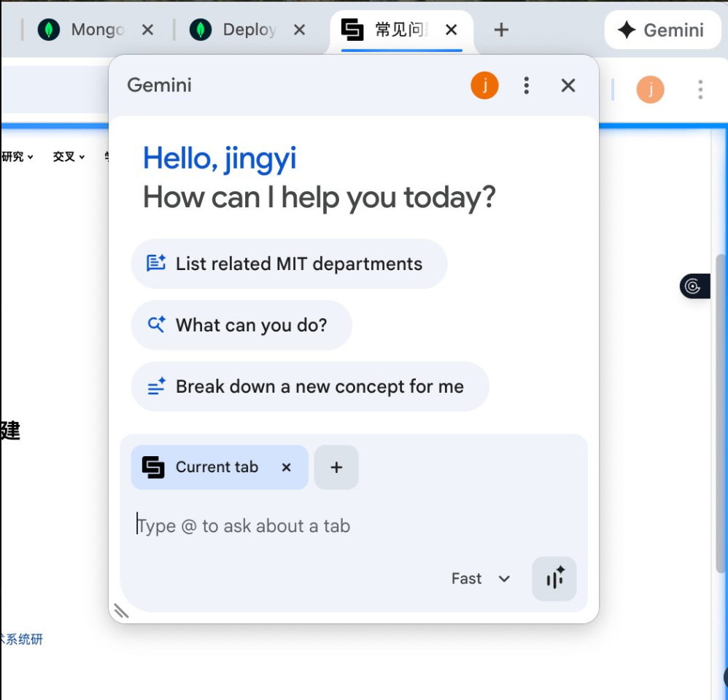The image size is (728, 700).
Task: Add another tab with the plus button
Action: (x=336, y=467)
